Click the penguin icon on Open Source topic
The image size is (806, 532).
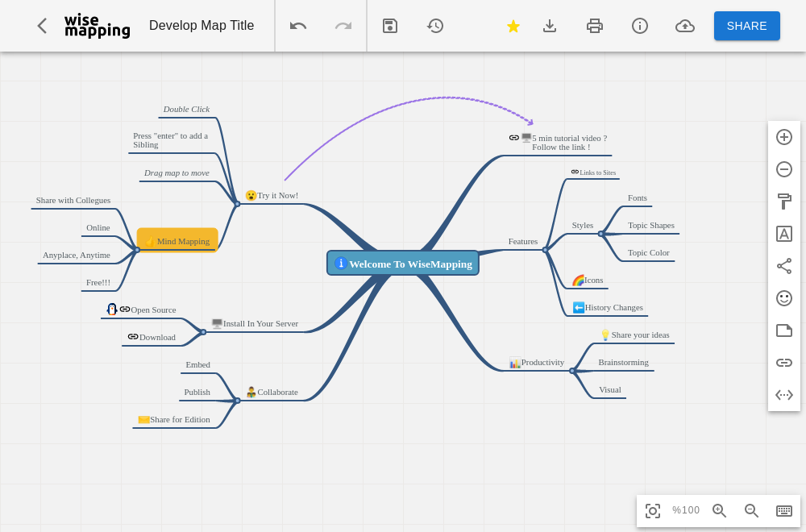pos(112,309)
